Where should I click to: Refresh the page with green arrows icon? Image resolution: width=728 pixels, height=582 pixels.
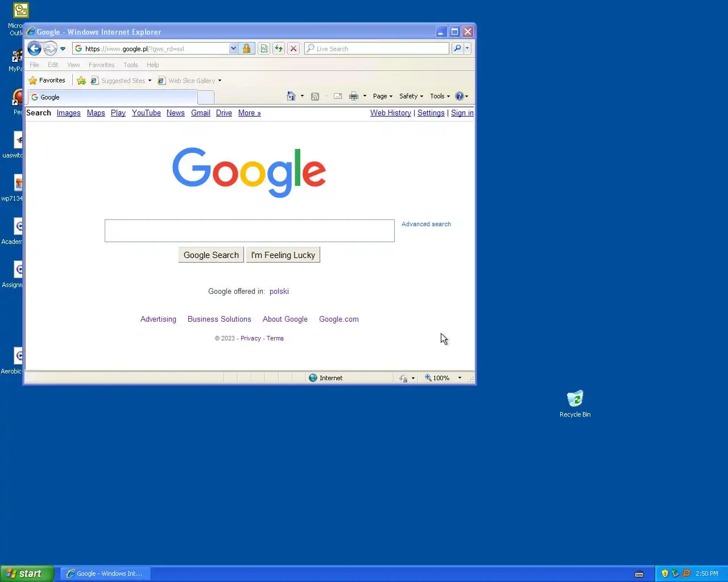click(x=279, y=49)
